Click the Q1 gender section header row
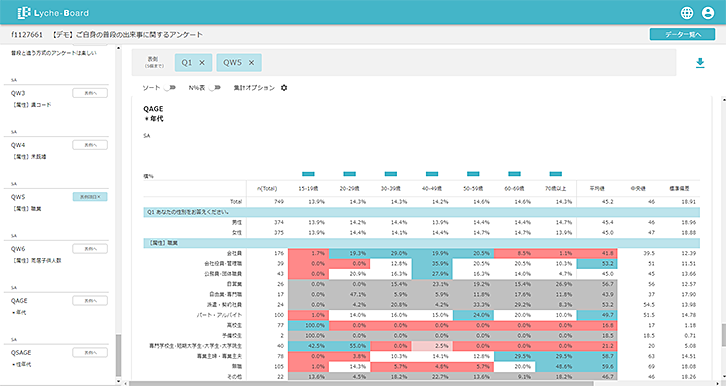Image resolution: width=726 pixels, height=386 pixels. tap(421, 212)
